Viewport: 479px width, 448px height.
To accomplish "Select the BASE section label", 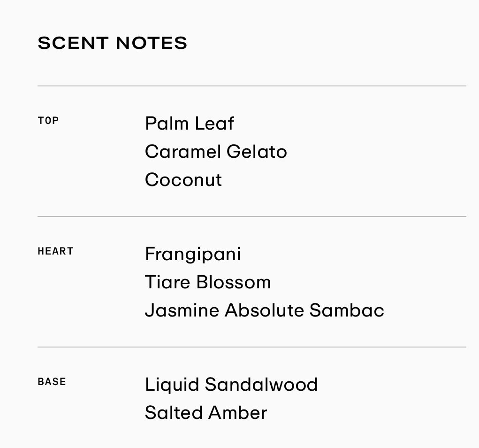I will click(x=52, y=382).
